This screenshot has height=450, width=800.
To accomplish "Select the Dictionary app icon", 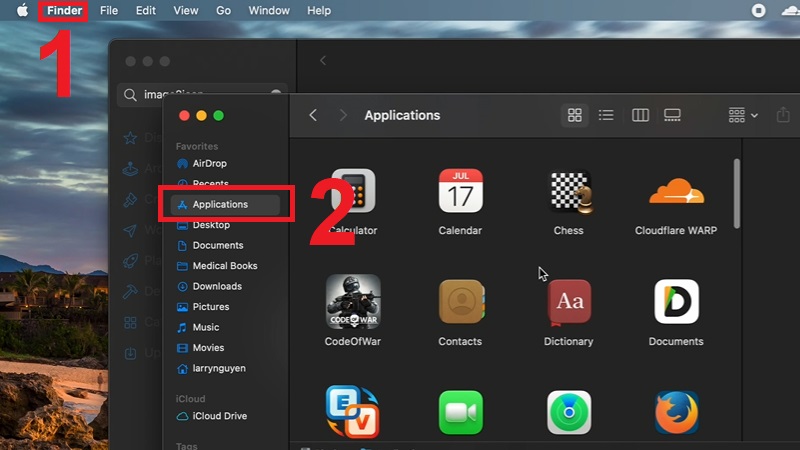I will click(x=569, y=302).
